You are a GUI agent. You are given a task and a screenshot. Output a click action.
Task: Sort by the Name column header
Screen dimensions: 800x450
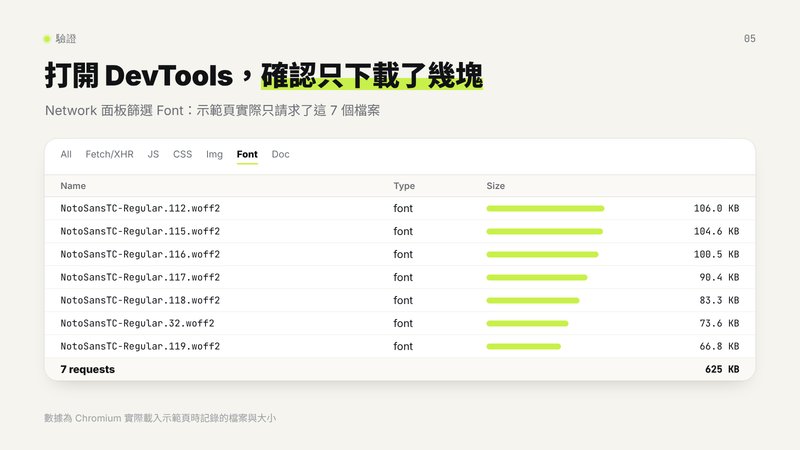point(73,186)
